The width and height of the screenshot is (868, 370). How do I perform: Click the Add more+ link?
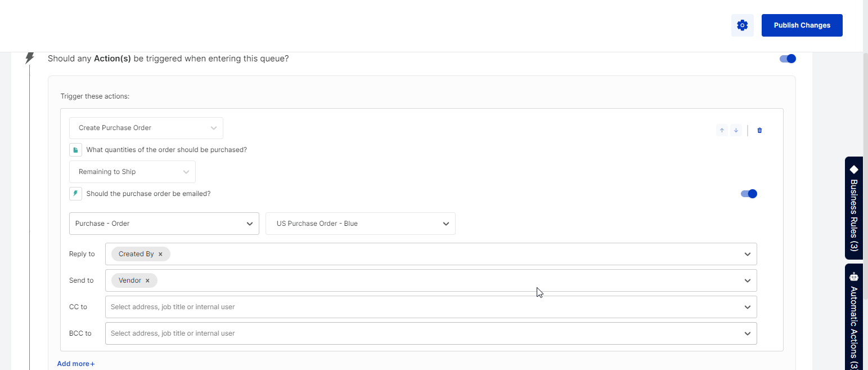pos(76,364)
